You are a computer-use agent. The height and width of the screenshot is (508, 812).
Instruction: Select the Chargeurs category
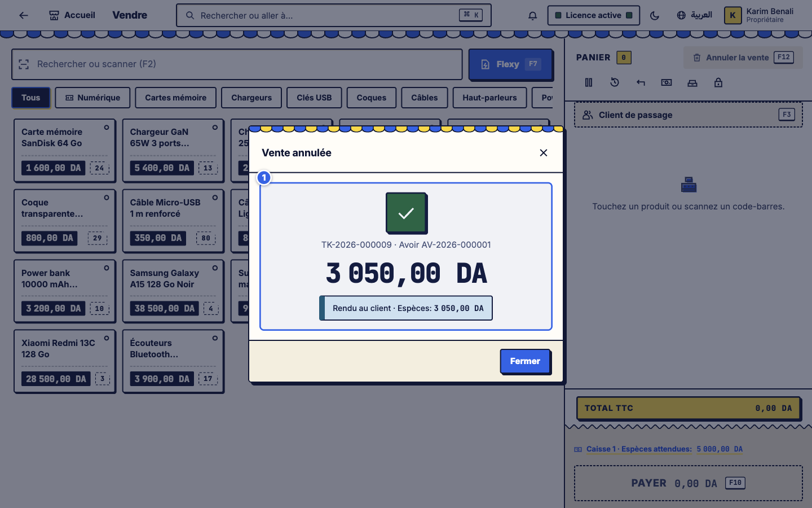tap(251, 98)
